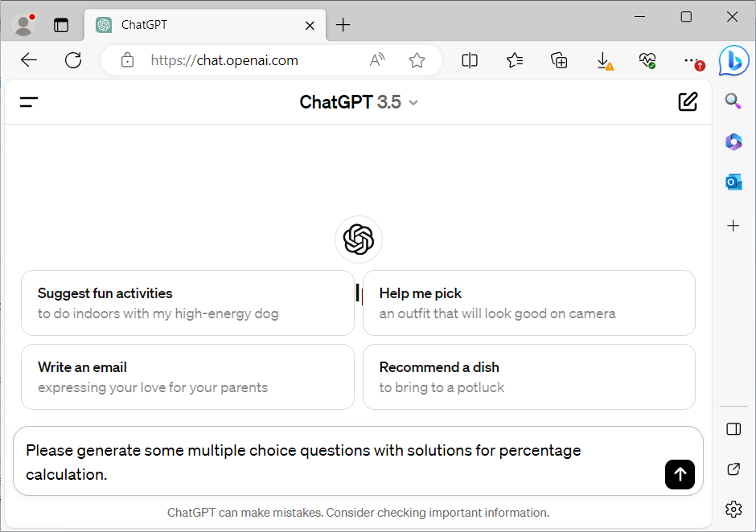Open Search in Edge sidebar
Viewport: 756px width, 532px height.
tap(733, 101)
